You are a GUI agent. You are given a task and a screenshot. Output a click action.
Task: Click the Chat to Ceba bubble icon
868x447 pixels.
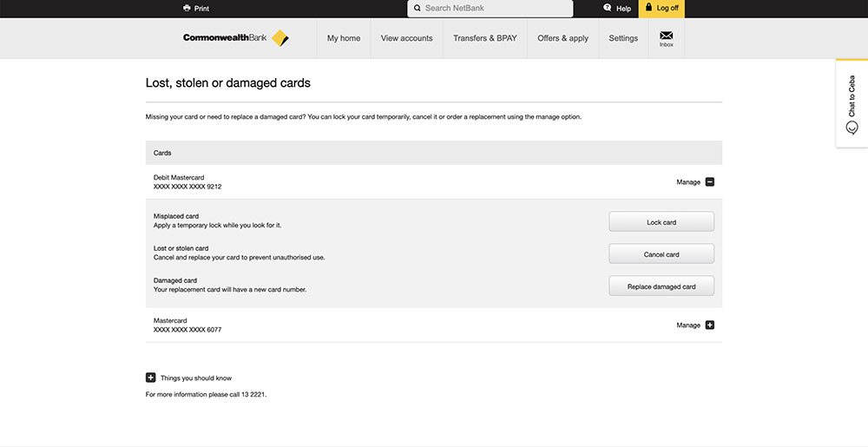tap(852, 128)
